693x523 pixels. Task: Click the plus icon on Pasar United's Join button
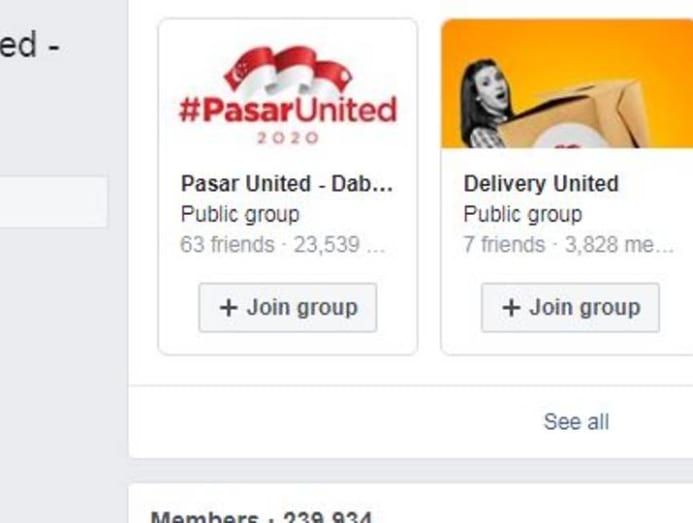coord(228,308)
